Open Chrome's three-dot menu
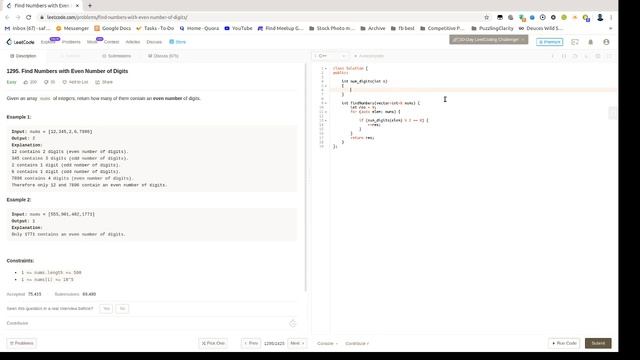This screenshot has width=640, height=360. point(611,17)
